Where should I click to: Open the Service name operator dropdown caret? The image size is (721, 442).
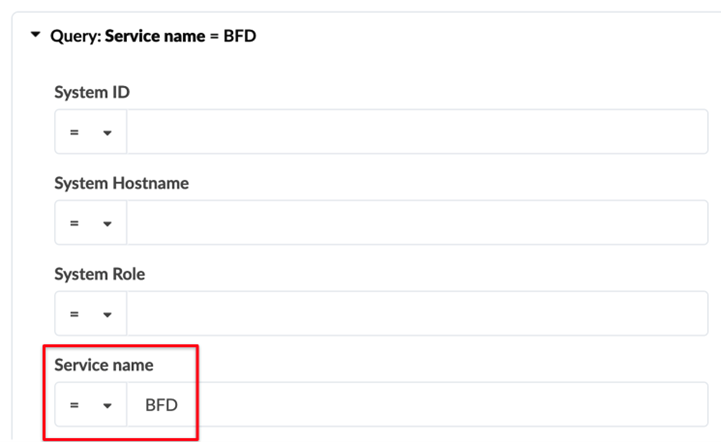click(x=106, y=406)
